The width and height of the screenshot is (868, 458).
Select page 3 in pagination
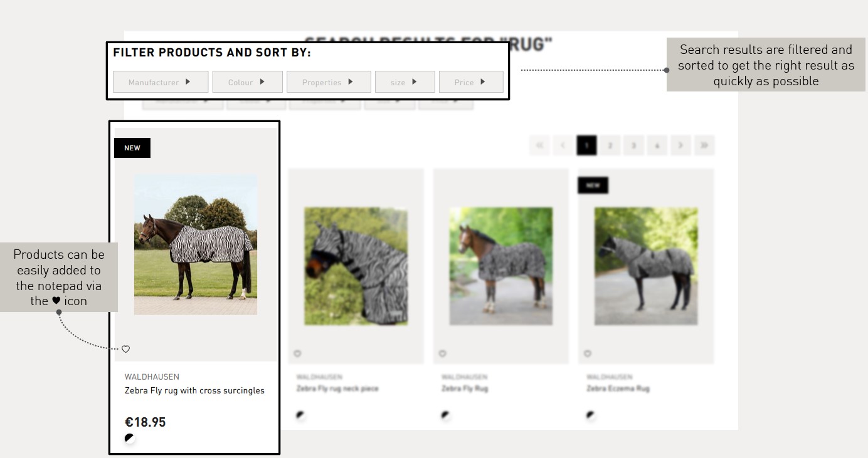point(633,145)
